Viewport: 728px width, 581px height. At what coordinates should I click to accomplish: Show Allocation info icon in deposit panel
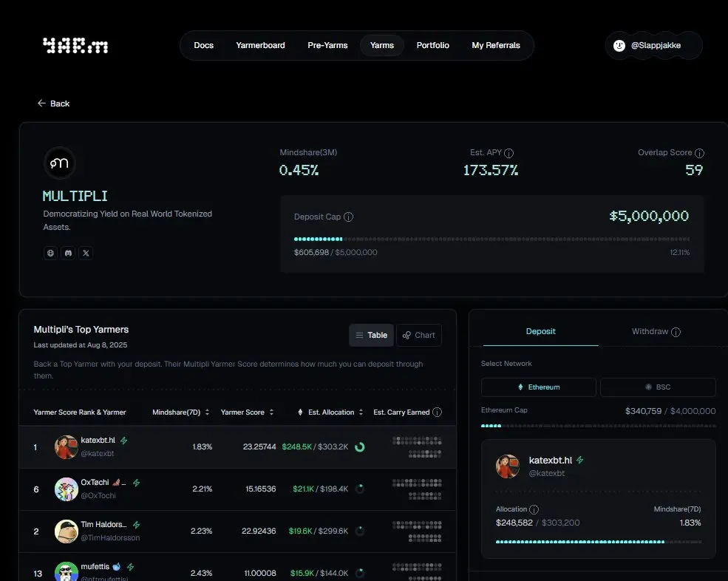[534, 509]
